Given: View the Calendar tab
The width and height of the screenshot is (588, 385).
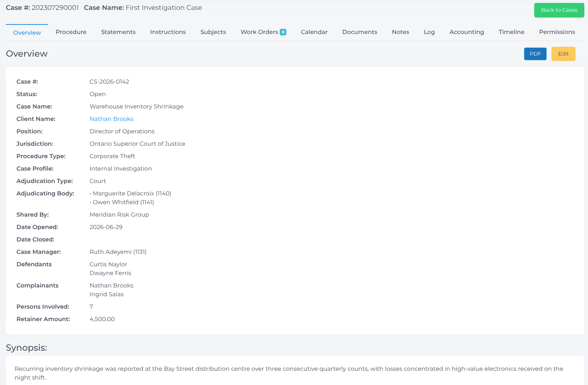Looking at the screenshot, I should (x=314, y=32).
